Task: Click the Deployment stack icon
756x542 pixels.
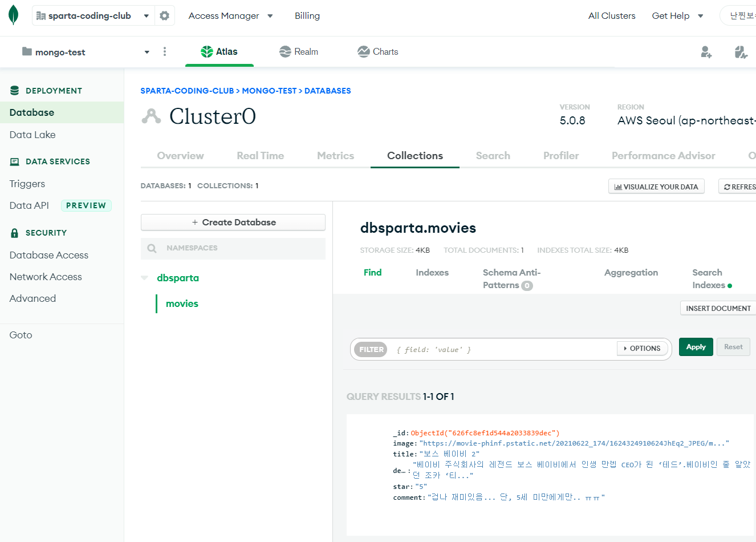Action: 15,91
